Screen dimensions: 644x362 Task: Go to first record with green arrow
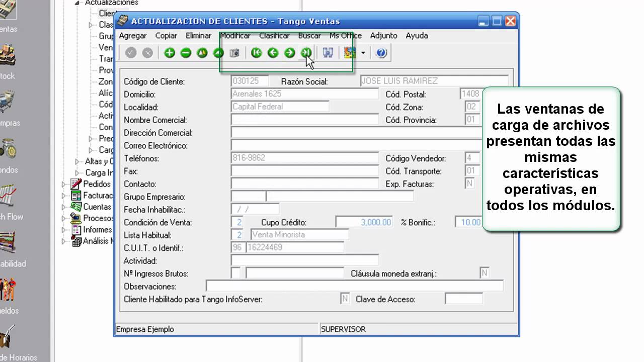(257, 53)
